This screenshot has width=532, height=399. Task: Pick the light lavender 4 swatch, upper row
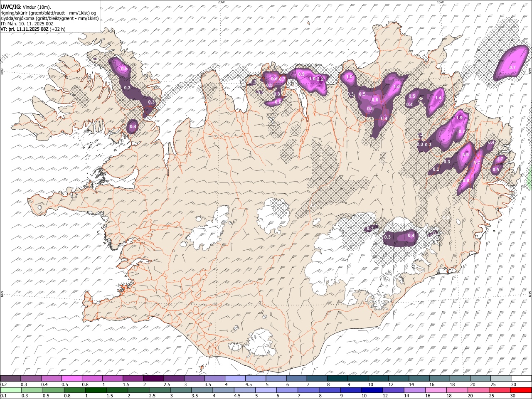(x=235, y=379)
